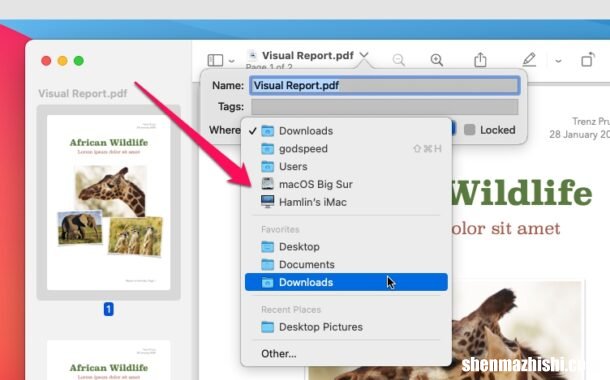Click the folder icon beside Desktop Pictures

click(x=267, y=327)
